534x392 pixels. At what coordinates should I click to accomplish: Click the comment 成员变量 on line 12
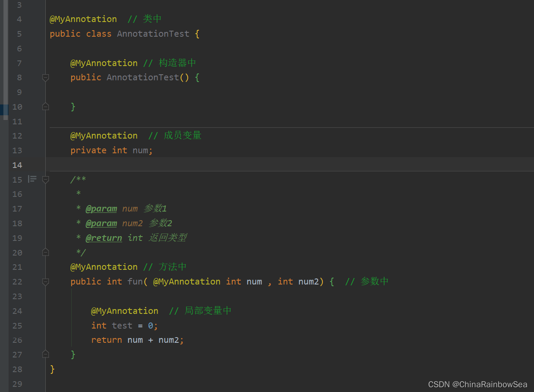pyautogui.click(x=183, y=136)
